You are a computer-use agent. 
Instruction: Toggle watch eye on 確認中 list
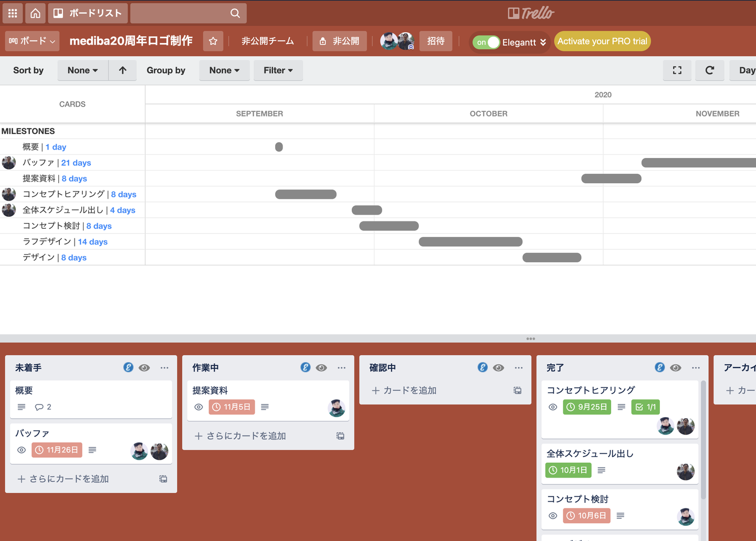pos(499,368)
